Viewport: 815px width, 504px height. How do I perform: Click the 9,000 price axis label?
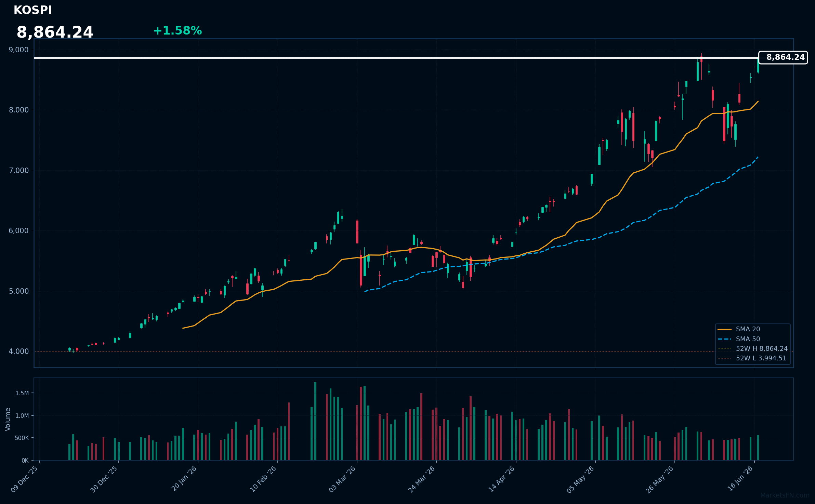click(x=19, y=50)
